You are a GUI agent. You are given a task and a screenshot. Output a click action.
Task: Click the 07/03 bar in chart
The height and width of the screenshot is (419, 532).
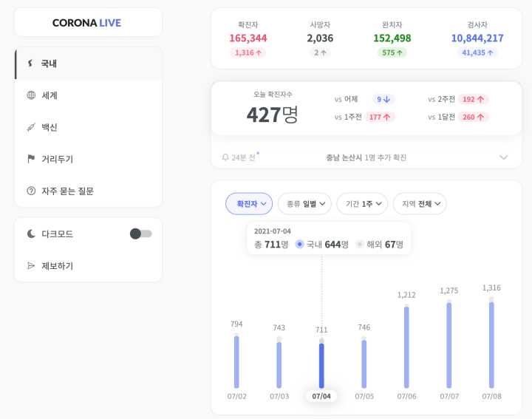pyautogui.click(x=279, y=362)
